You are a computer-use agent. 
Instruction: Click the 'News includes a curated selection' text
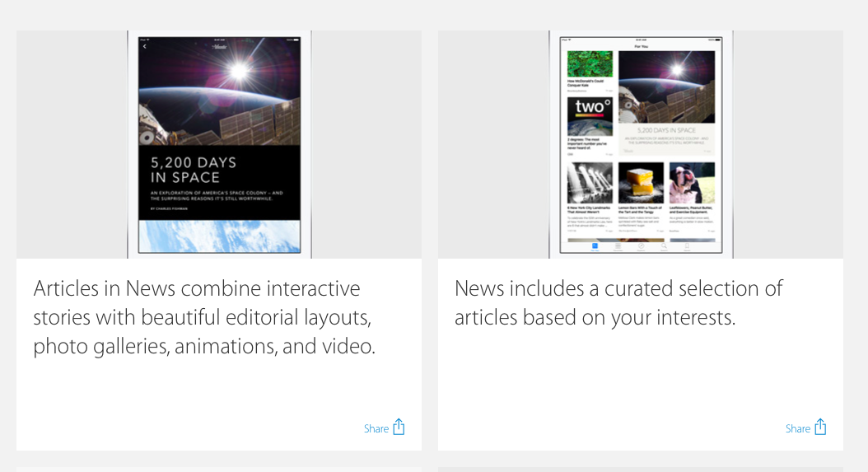coord(618,302)
